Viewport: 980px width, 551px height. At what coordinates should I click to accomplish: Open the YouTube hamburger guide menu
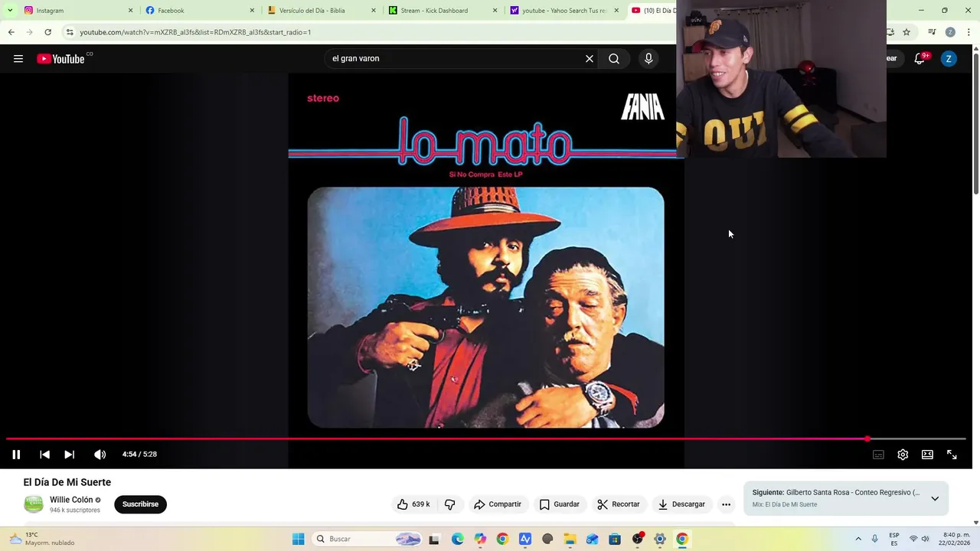click(18, 59)
